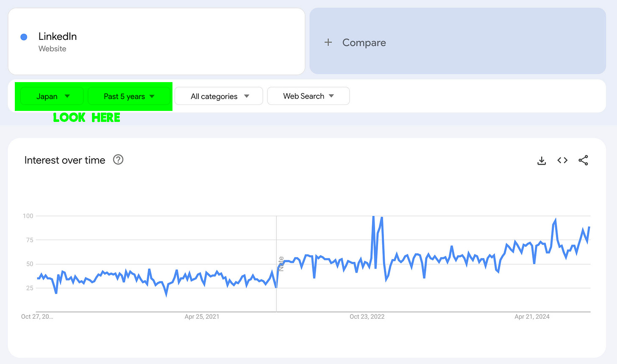This screenshot has width=617, height=364.
Task: Open the Japan region dropdown
Action: click(52, 96)
